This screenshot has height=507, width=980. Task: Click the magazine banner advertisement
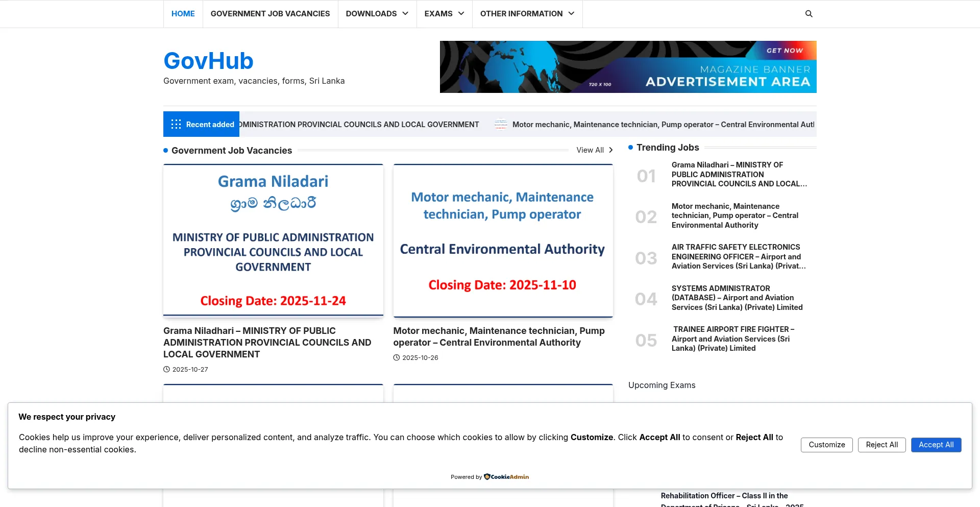(x=628, y=67)
